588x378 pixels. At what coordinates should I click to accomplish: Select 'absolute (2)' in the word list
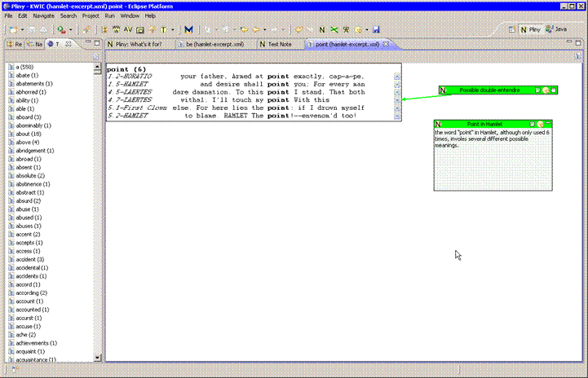click(x=30, y=176)
